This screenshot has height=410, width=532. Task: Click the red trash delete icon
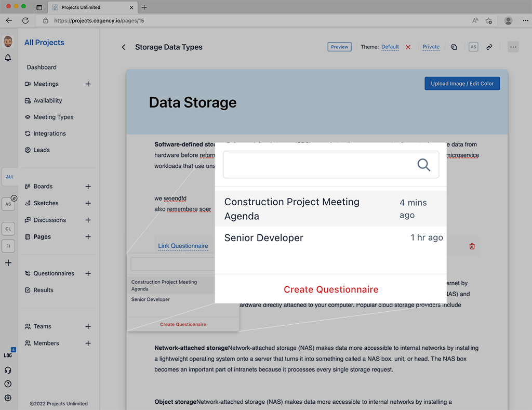472,246
